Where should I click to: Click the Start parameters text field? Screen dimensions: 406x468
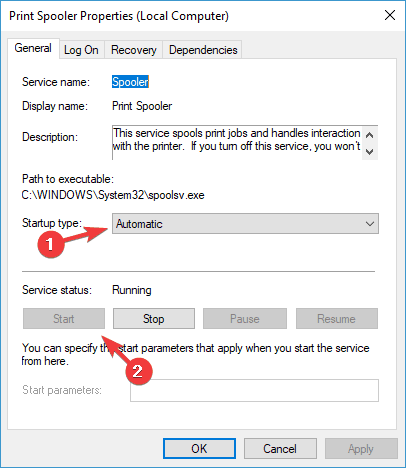coord(254,390)
